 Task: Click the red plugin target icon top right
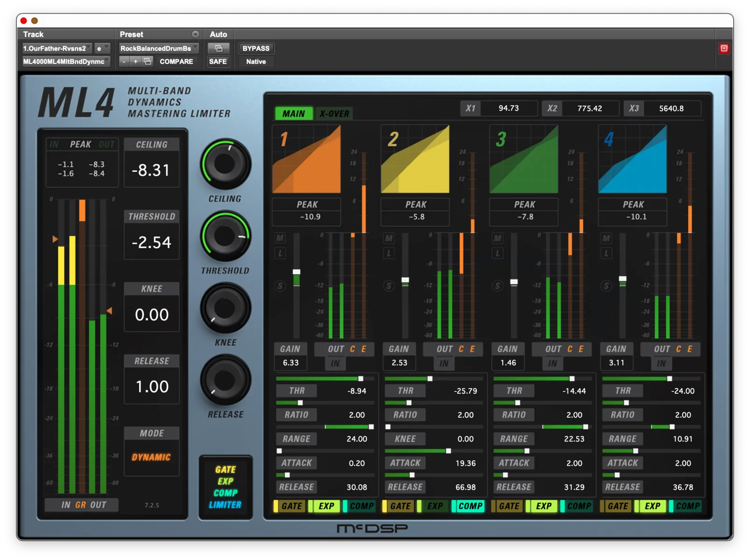[724, 48]
